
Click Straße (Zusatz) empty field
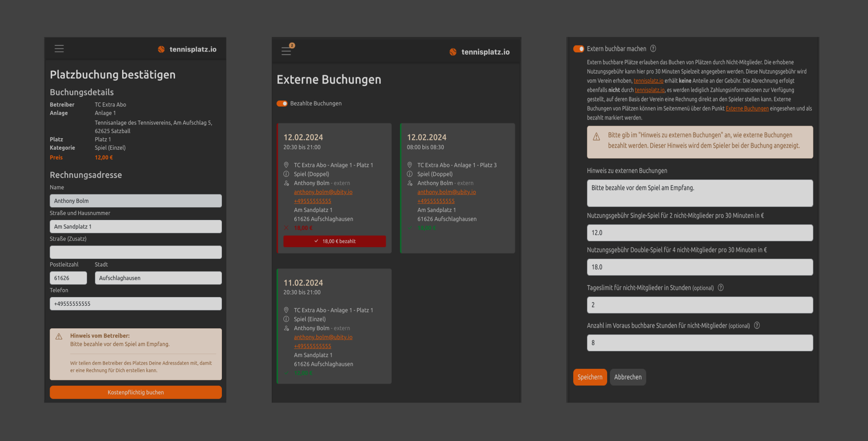[136, 252]
